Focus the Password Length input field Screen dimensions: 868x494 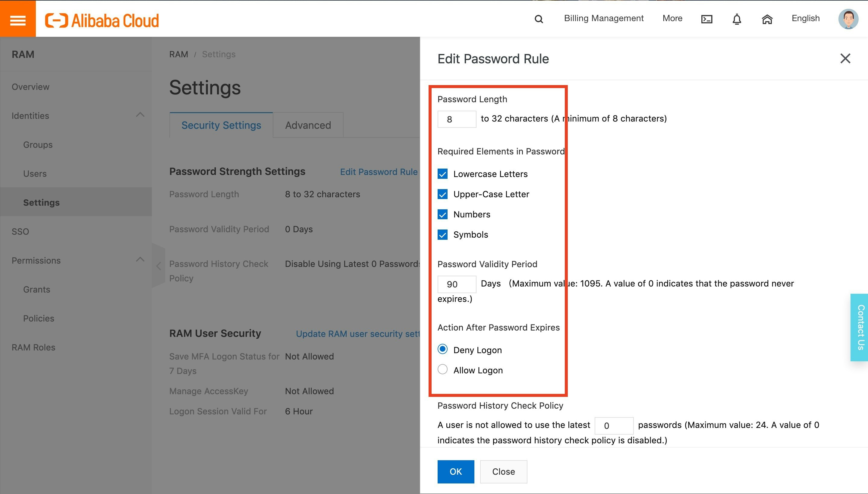coord(457,119)
